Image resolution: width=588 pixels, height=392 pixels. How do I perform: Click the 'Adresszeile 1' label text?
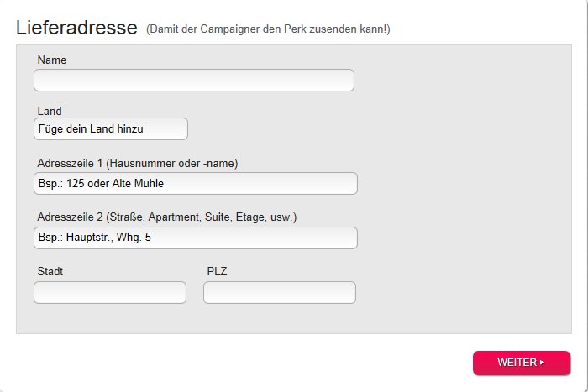(x=71, y=163)
